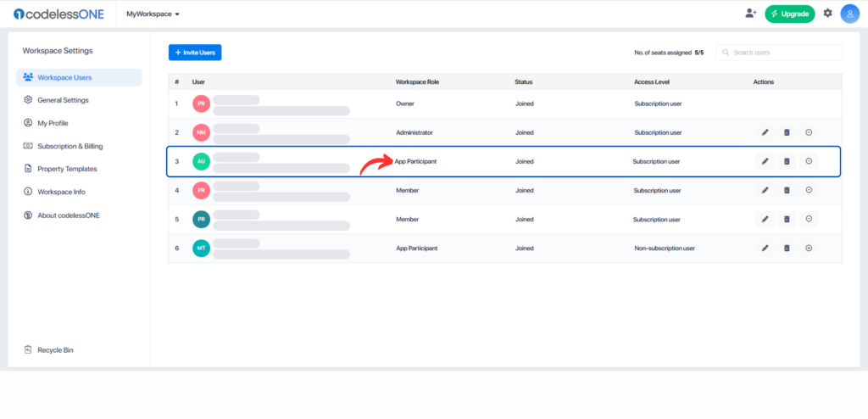This screenshot has width=868, height=419.
Task: Click the Workspace Users people icon
Action: click(28, 77)
